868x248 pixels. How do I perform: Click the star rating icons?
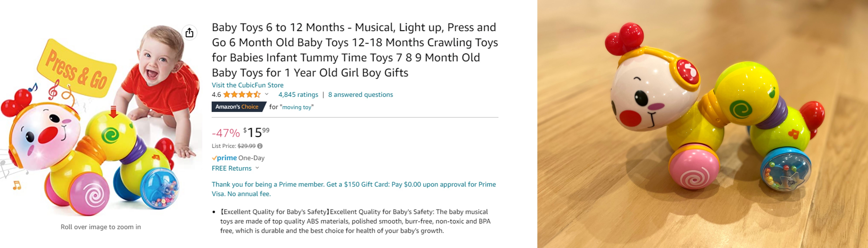point(242,95)
